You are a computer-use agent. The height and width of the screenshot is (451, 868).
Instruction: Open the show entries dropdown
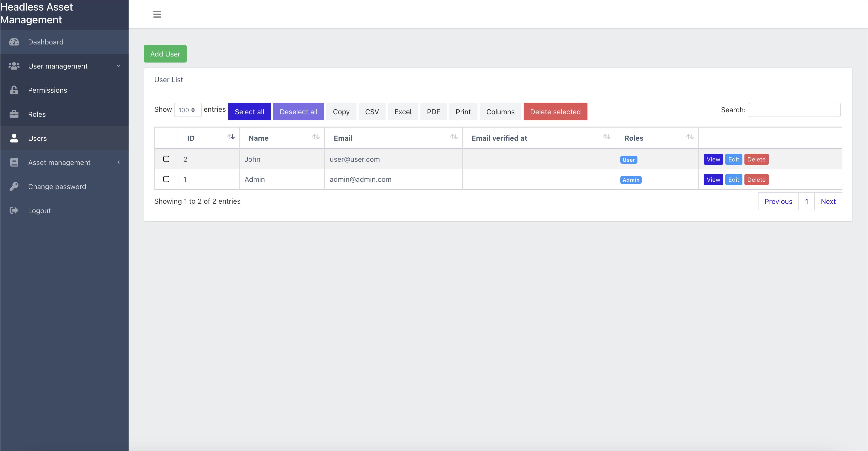(x=187, y=110)
